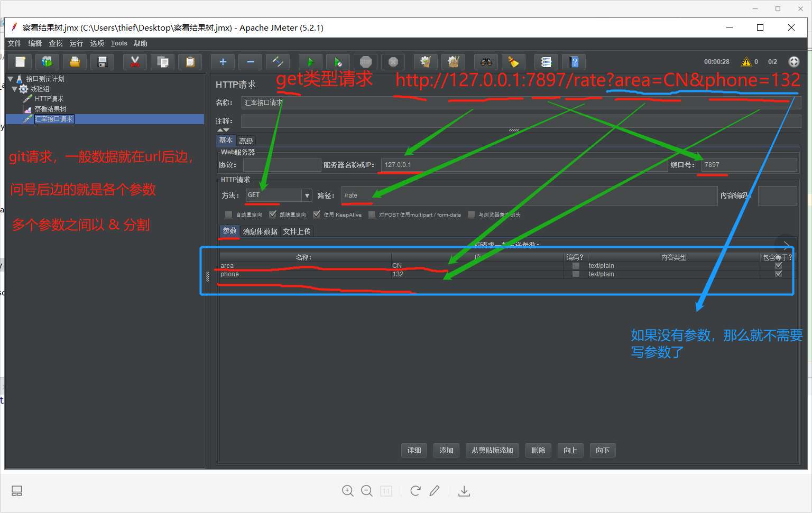Click the remote engines globe icon

click(x=794, y=62)
